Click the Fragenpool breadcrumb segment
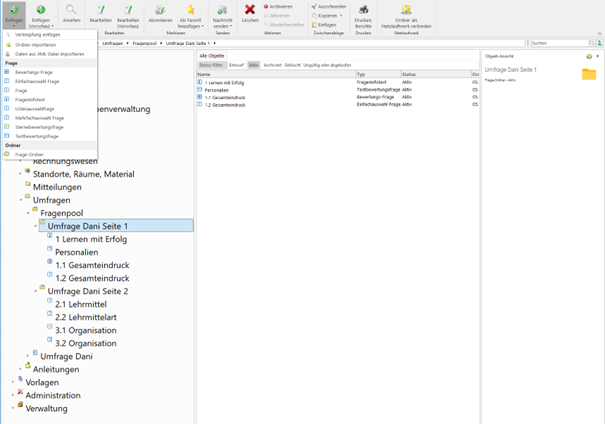 (145, 43)
